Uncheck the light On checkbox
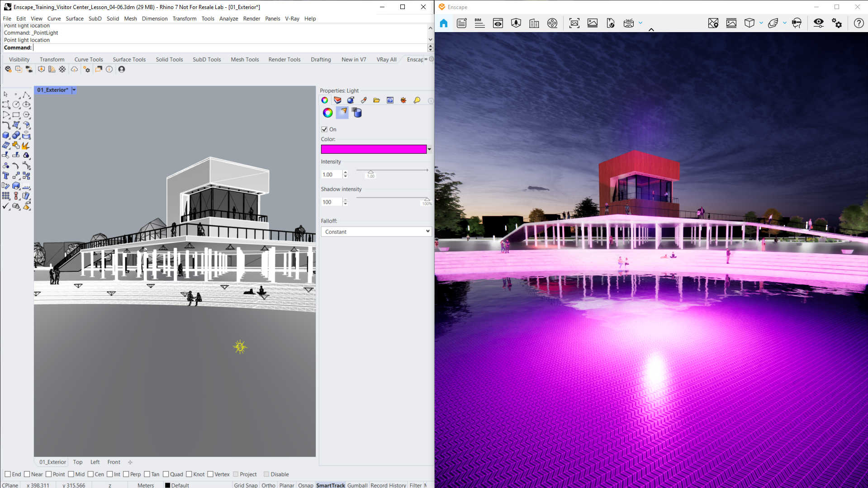 pyautogui.click(x=324, y=129)
